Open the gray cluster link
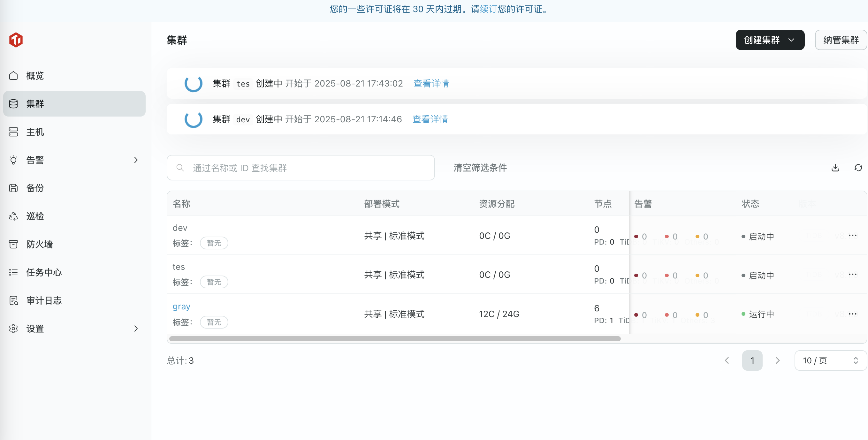The width and height of the screenshot is (868, 440). click(x=181, y=306)
